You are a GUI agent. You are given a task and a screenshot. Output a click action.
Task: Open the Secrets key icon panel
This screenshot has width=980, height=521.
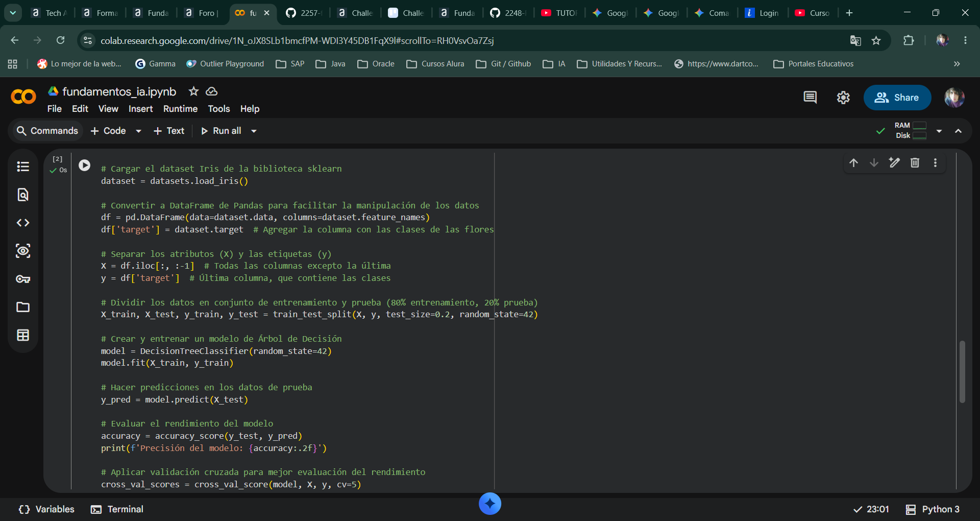pos(23,279)
